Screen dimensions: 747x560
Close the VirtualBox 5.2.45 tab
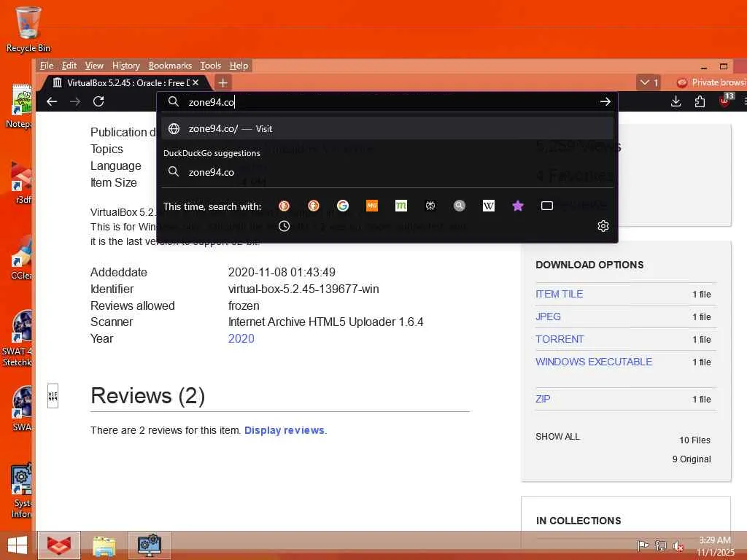pyautogui.click(x=196, y=82)
